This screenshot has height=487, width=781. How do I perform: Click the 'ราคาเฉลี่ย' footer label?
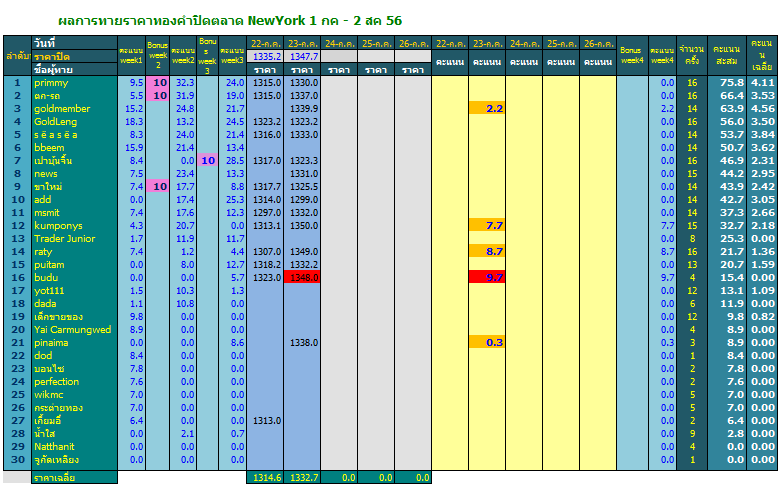tap(74, 478)
